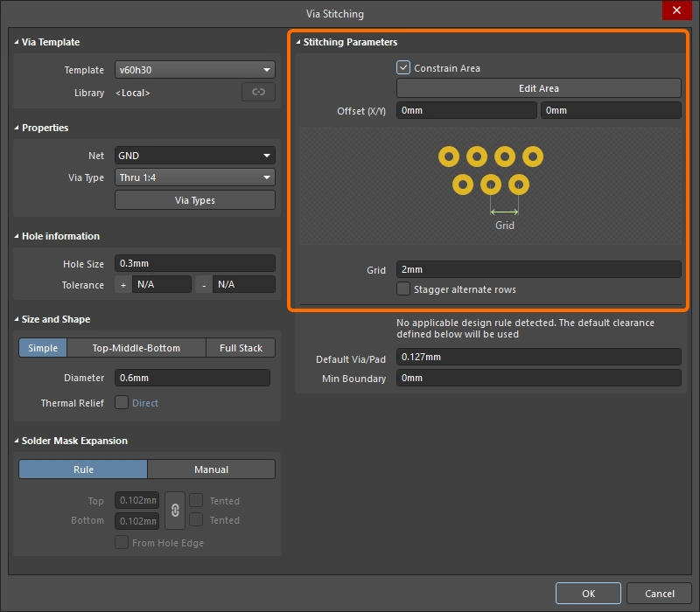Select the Full Stack tab
This screenshot has height=612, width=700.
(241, 348)
